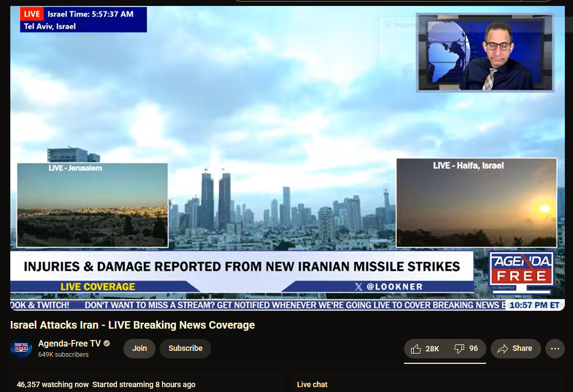573x392 pixels.
Task: Click the 'Israel Time: 5:57:37 AM' clock
Action: (x=90, y=14)
